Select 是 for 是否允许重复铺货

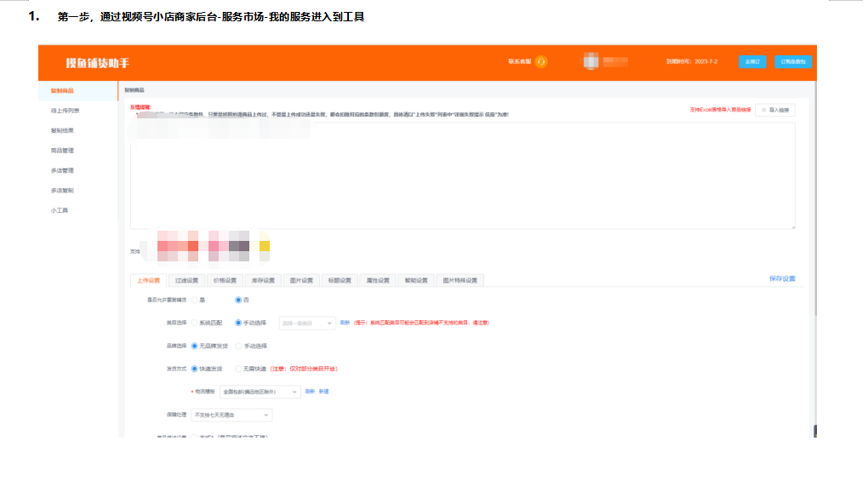pos(195,301)
